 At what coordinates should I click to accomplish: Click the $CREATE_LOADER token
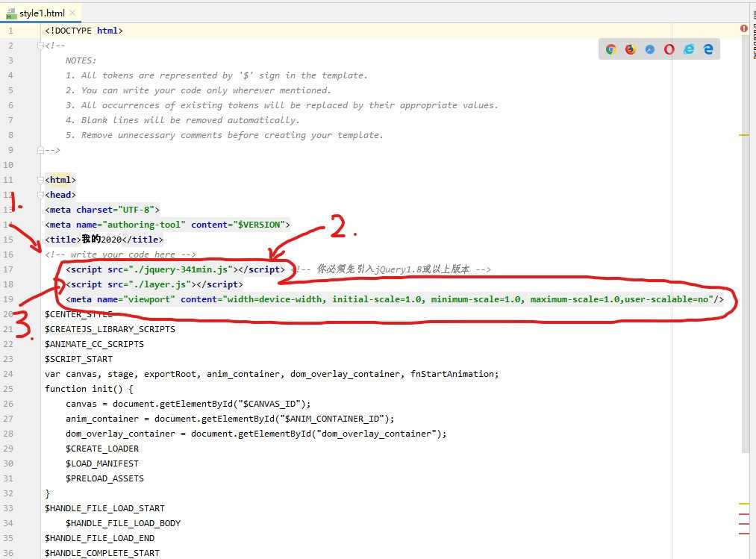(x=102, y=449)
